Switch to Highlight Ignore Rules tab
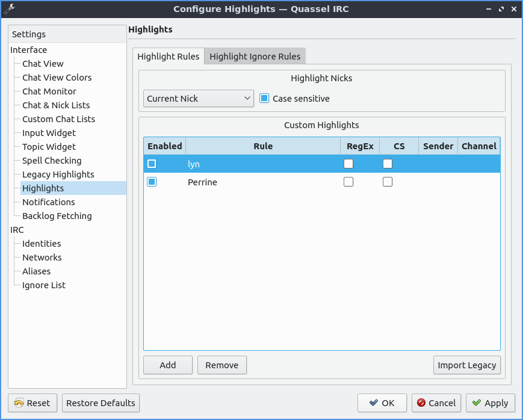This screenshot has height=420, width=523. click(255, 57)
